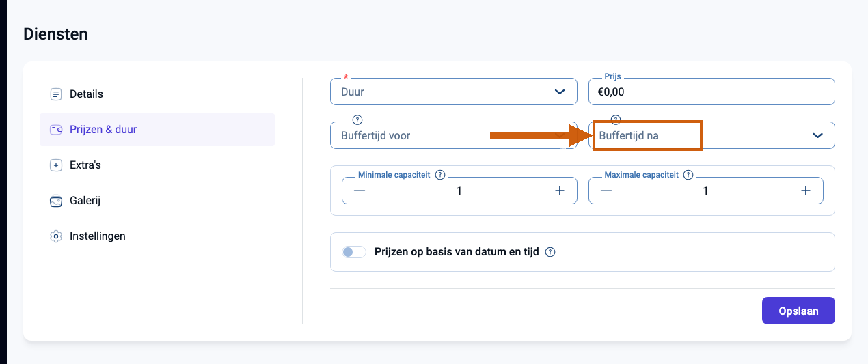Click the Prijzen & duur wallet icon
Viewport: 868px width, 364px height.
(x=56, y=130)
